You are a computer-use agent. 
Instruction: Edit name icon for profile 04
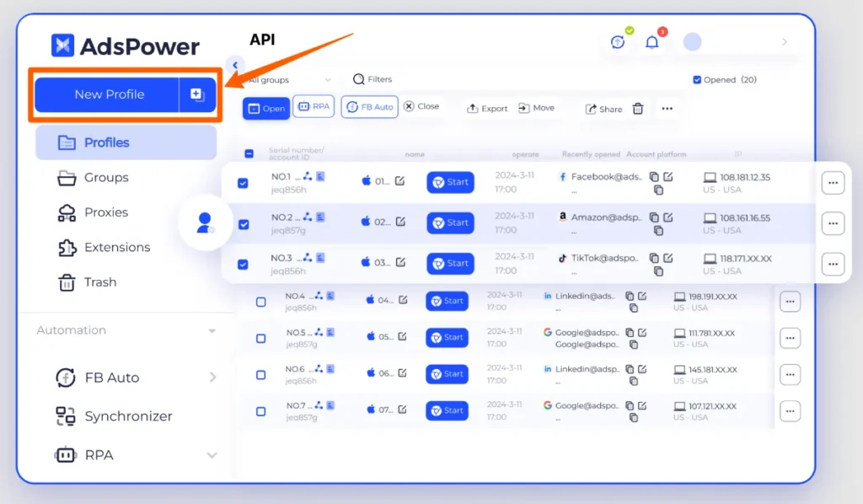403,299
